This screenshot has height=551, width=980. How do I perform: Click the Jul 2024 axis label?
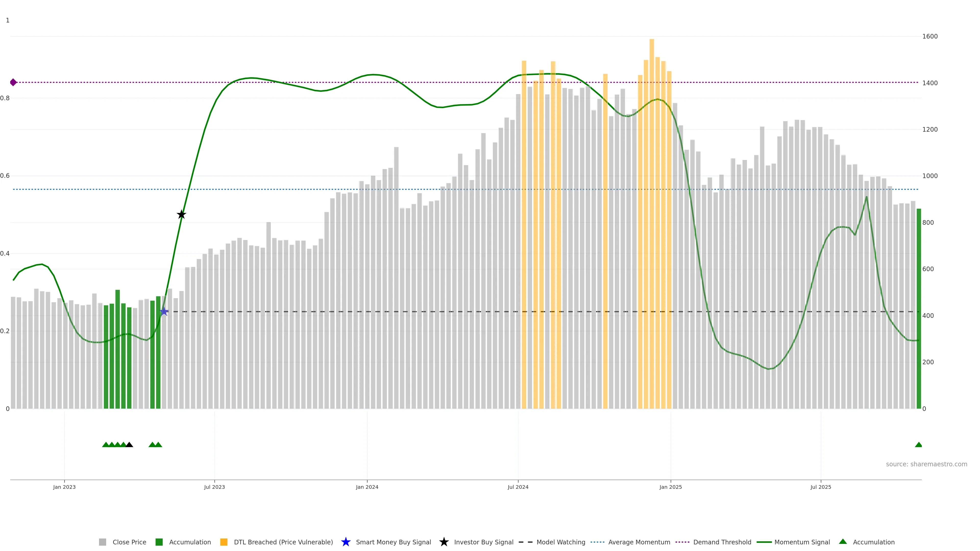click(518, 487)
